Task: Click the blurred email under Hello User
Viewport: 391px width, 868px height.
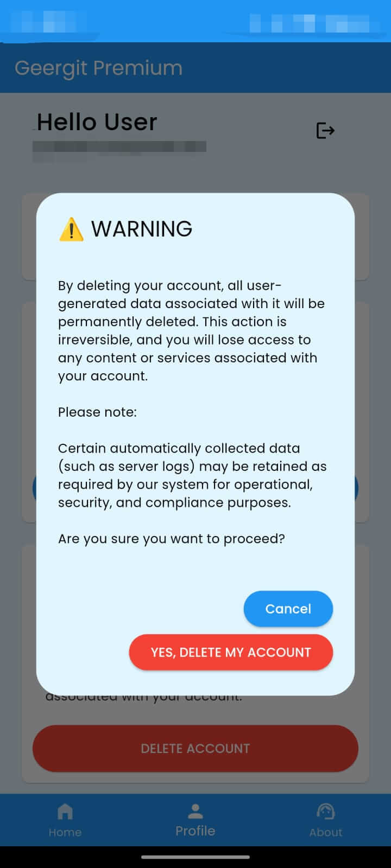Action: (x=119, y=147)
